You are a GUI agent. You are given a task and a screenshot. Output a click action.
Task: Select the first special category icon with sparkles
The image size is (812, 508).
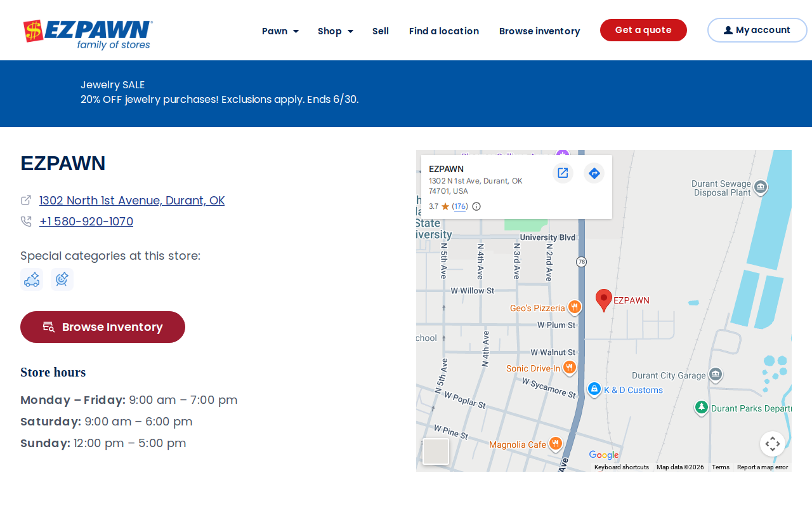[x=32, y=279]
